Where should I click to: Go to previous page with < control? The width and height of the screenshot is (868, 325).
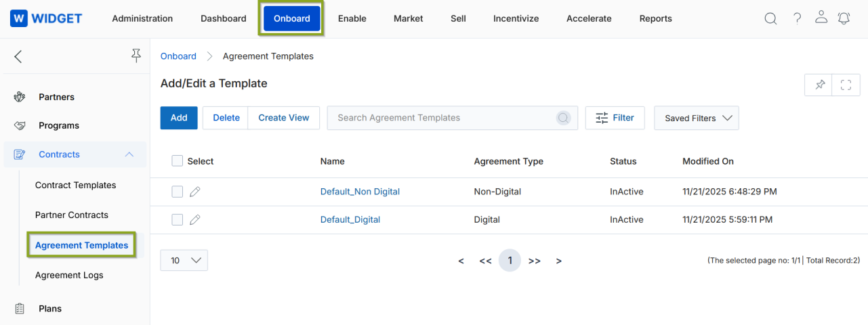pos(461,261)
